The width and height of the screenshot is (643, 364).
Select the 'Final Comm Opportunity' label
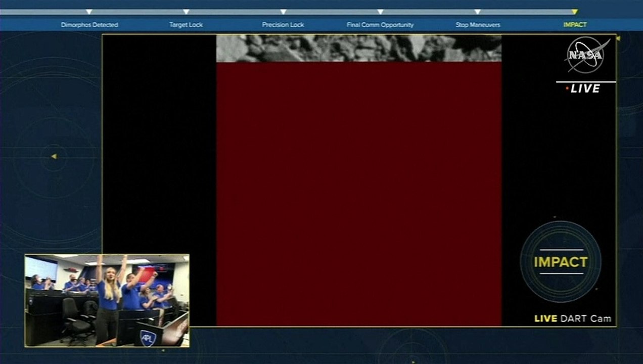(x=380, y=25)
